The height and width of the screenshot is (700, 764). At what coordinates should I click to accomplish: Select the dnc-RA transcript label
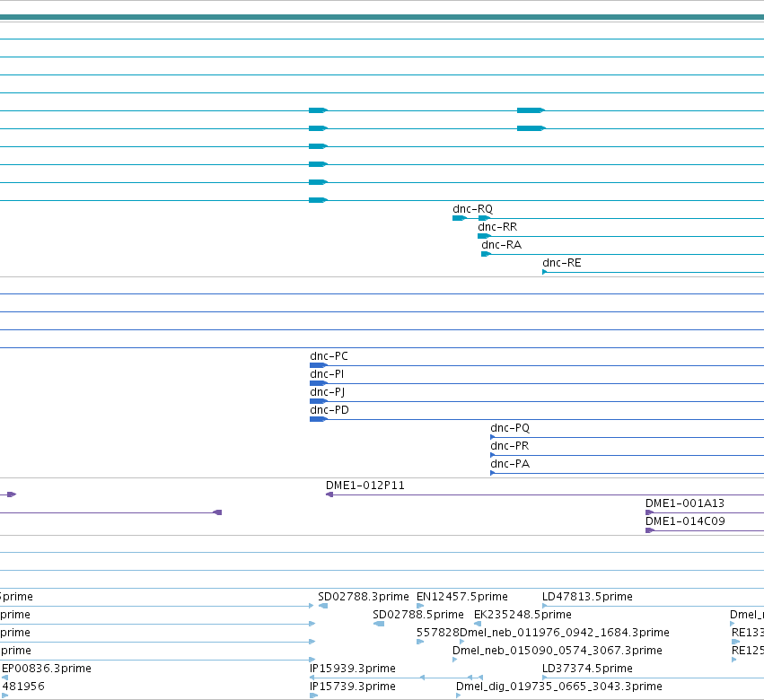tap(501, 245)
